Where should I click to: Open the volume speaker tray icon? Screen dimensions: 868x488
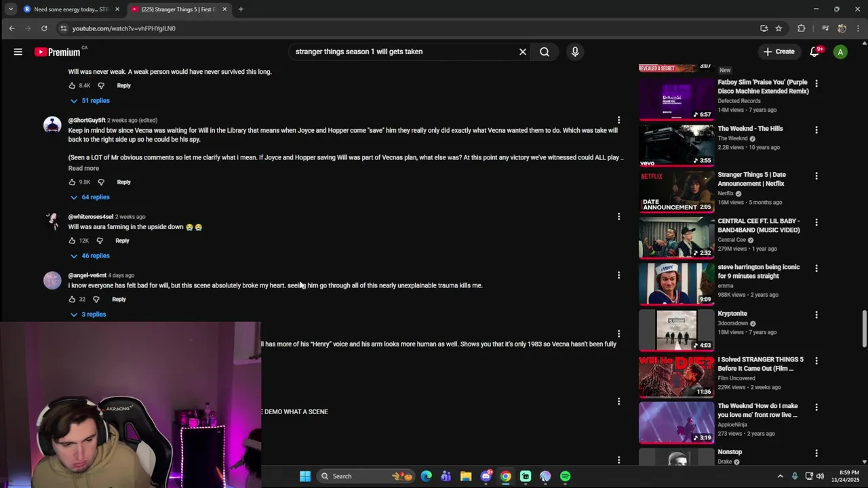coord(820,476)
